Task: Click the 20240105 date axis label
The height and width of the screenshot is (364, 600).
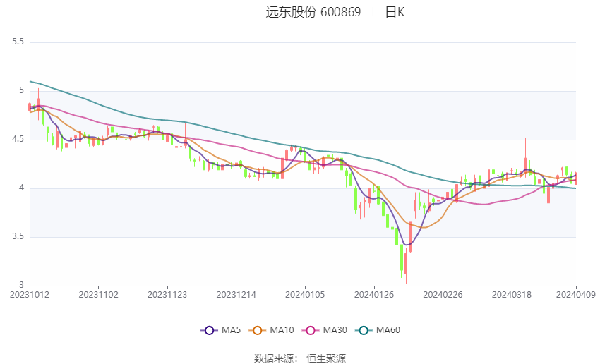Action: coord(305,295)
